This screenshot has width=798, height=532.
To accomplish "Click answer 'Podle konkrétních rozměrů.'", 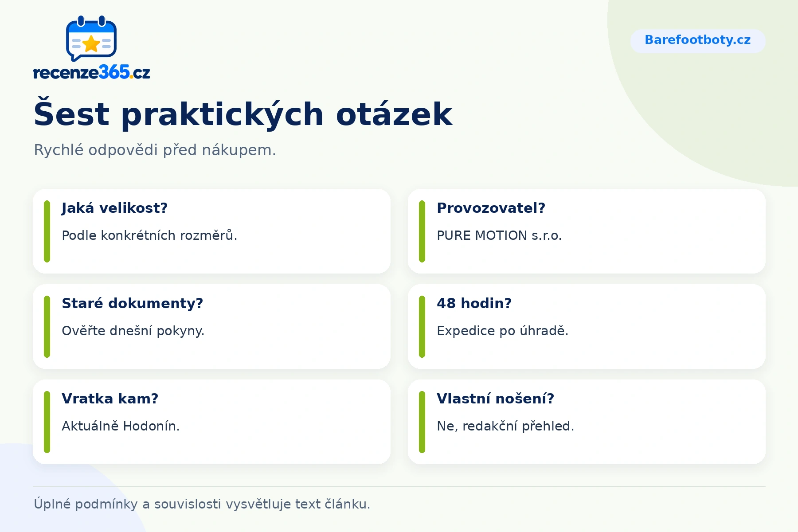I will 149,235.
